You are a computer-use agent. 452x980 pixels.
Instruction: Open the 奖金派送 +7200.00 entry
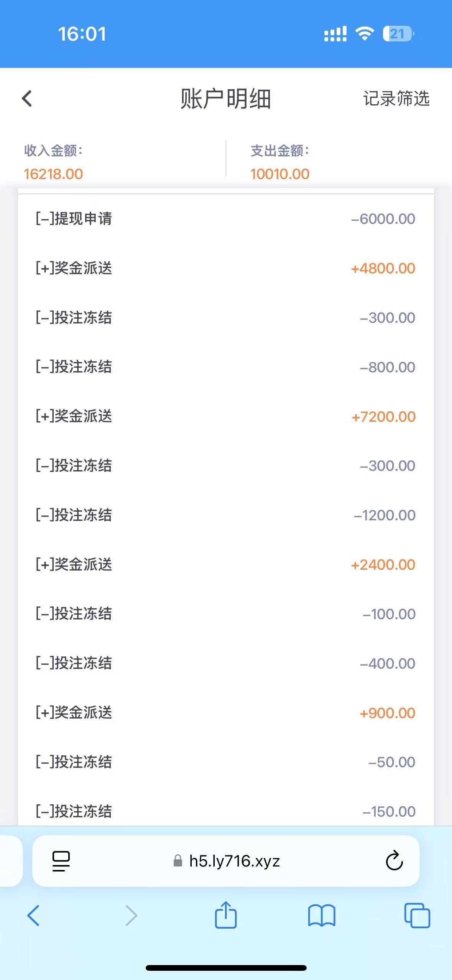click(225, 416)
